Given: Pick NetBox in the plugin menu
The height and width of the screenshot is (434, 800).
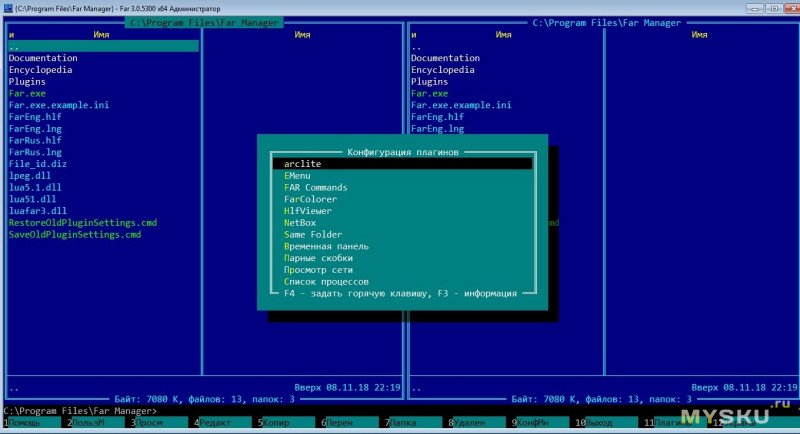Looking at the screenshot, I should pos(300,223).
